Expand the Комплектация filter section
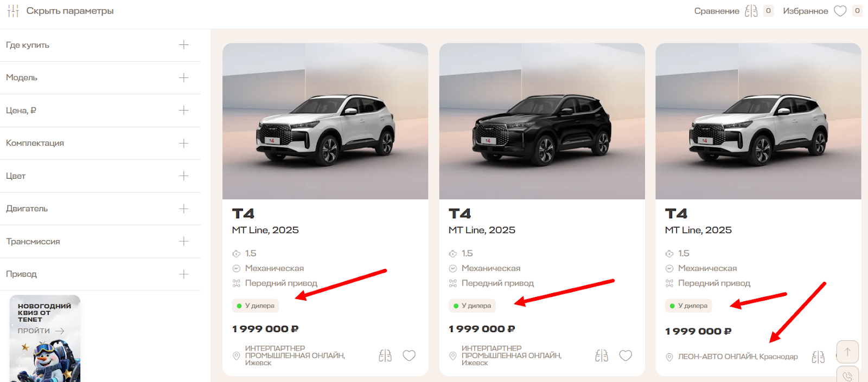 184,143
